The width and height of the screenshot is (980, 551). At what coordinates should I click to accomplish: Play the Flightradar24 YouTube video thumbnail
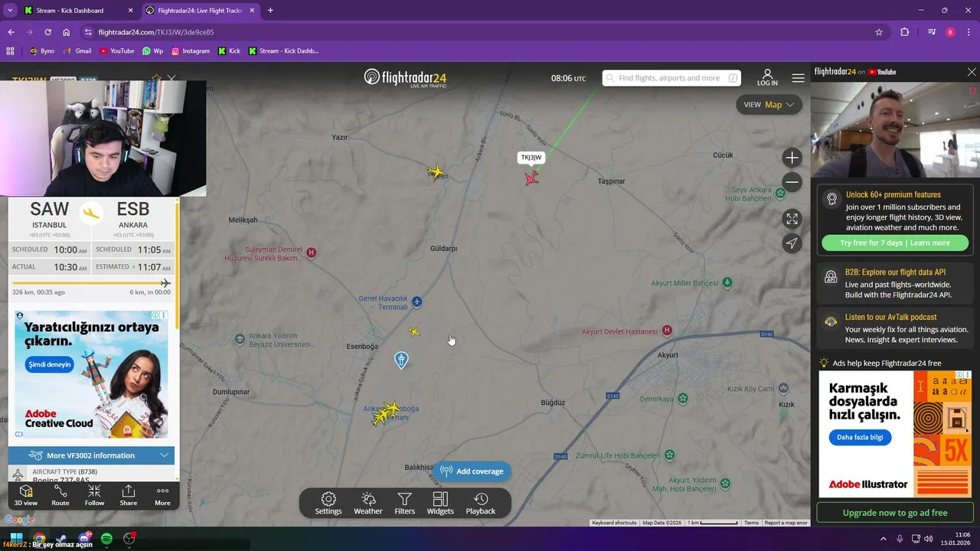[894, 130]
